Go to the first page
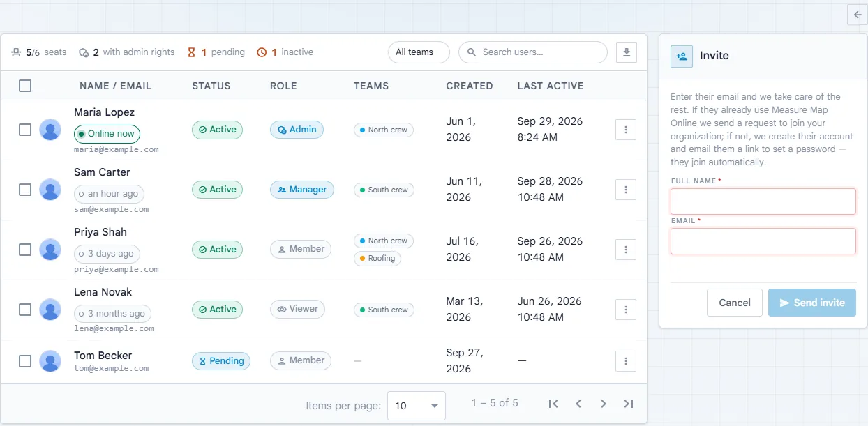The height and width of the screenshot is (426, 868). pos(553,404)
